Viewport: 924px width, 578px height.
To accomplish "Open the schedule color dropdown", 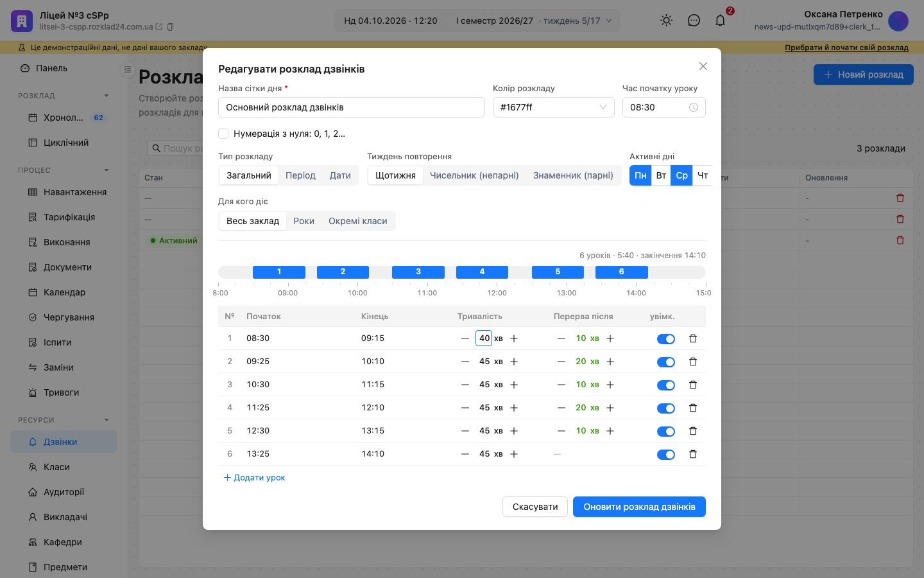I will pyautogui.click(x=553, y=107).
